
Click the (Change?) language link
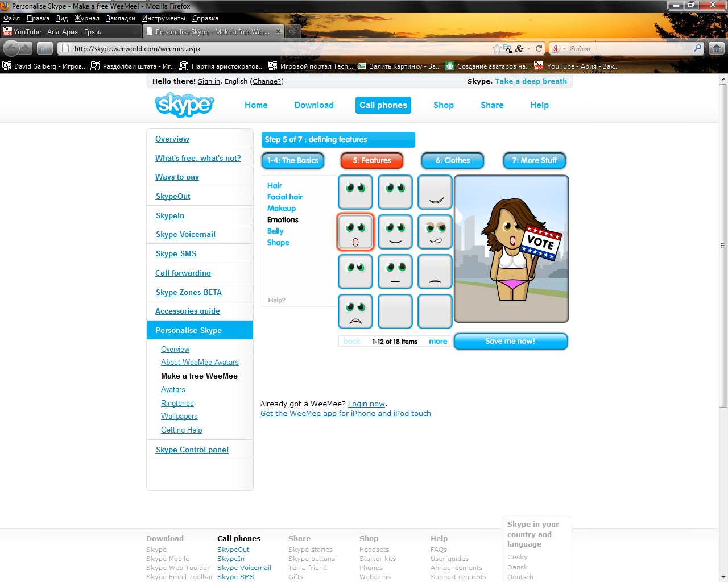(267, 81)
